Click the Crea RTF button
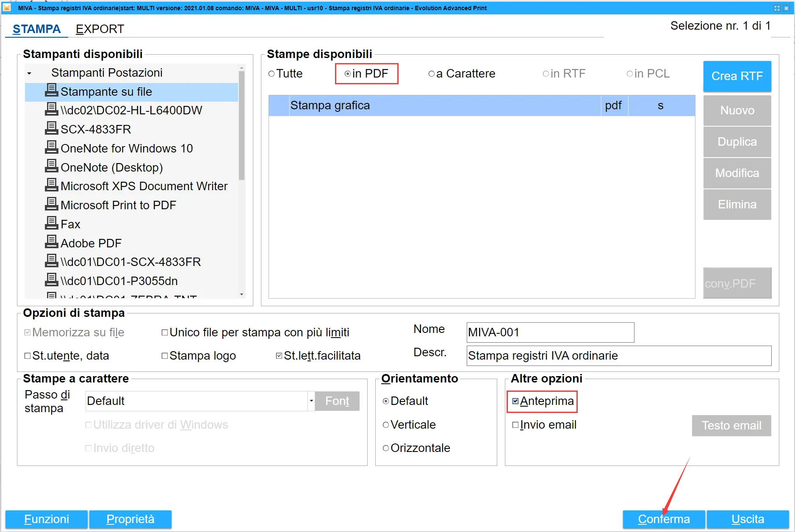 (x=737, y=76)
